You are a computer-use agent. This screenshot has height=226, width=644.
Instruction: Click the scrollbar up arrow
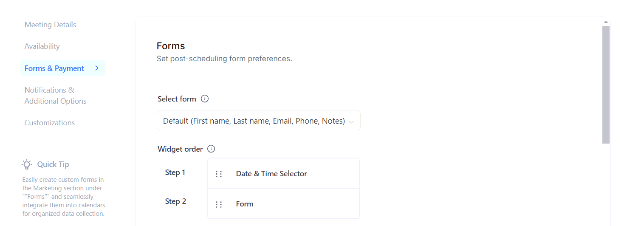pyautogui.click(x=606, y=22)
